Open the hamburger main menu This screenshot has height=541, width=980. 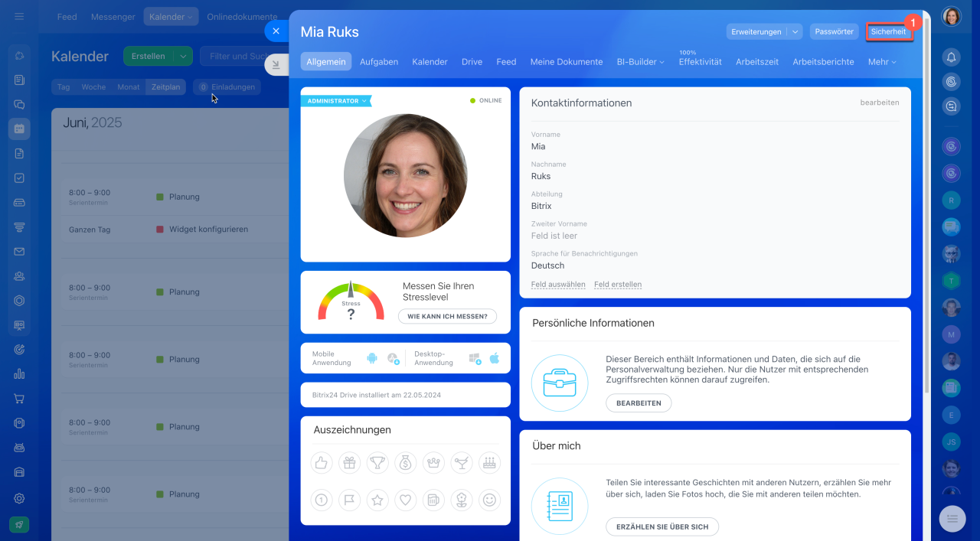[19, 16]
